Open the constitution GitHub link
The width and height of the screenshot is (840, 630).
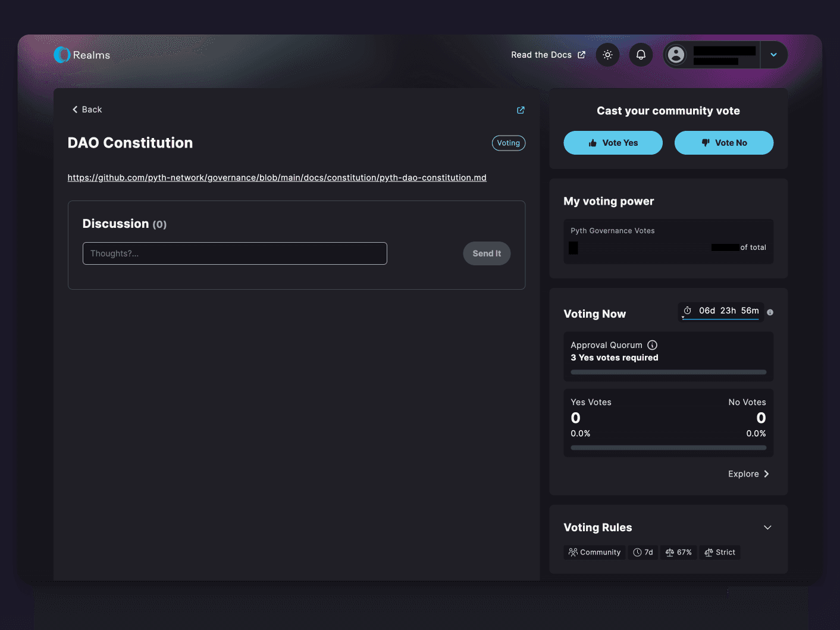point(277,177)
